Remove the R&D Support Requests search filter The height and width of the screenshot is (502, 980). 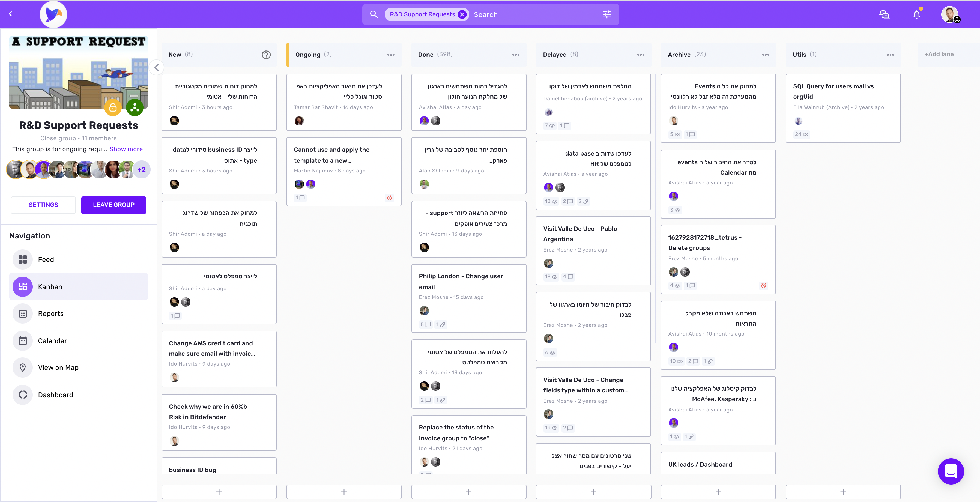click(462, 14)
